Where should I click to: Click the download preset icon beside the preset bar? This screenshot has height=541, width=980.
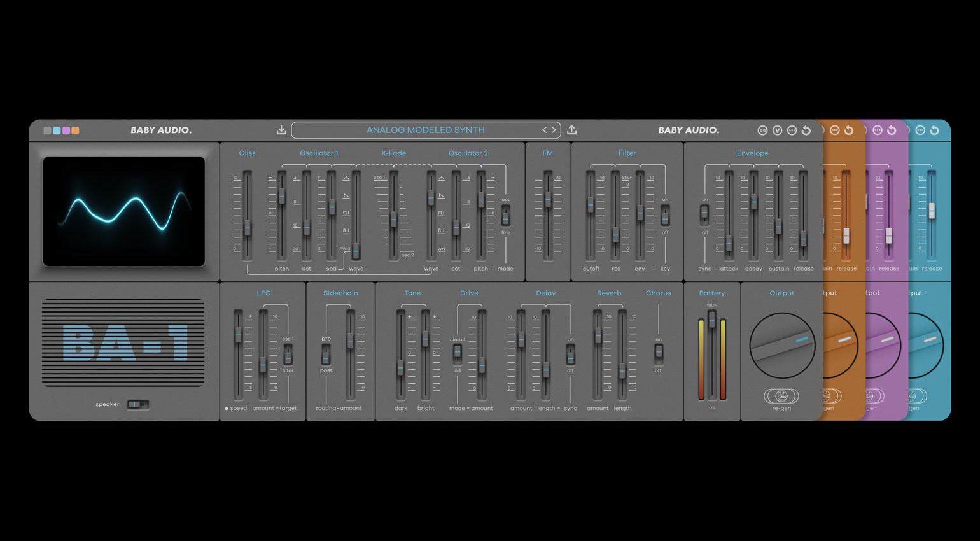pyautogui.click(x=281, y=129)
